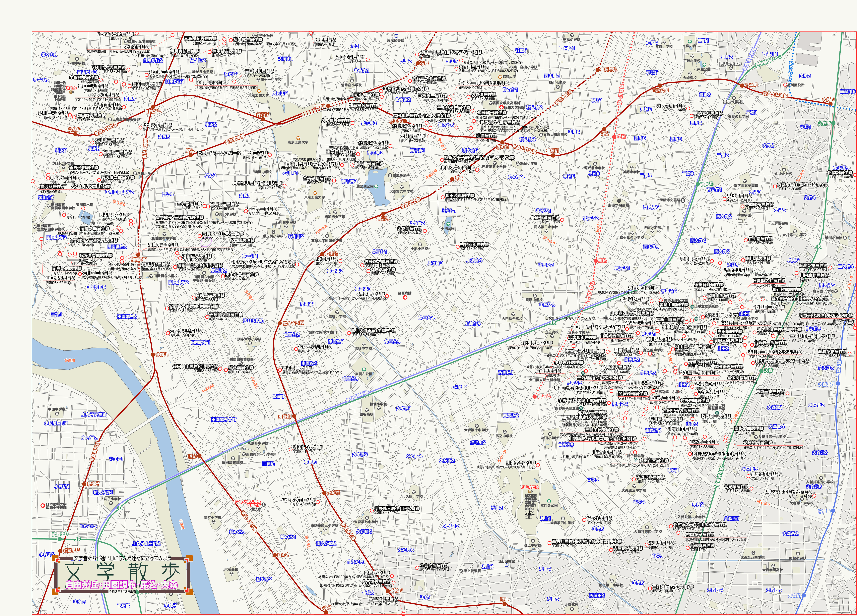
Task: Select the 洗足池 station marker
Action: point(383,214)
